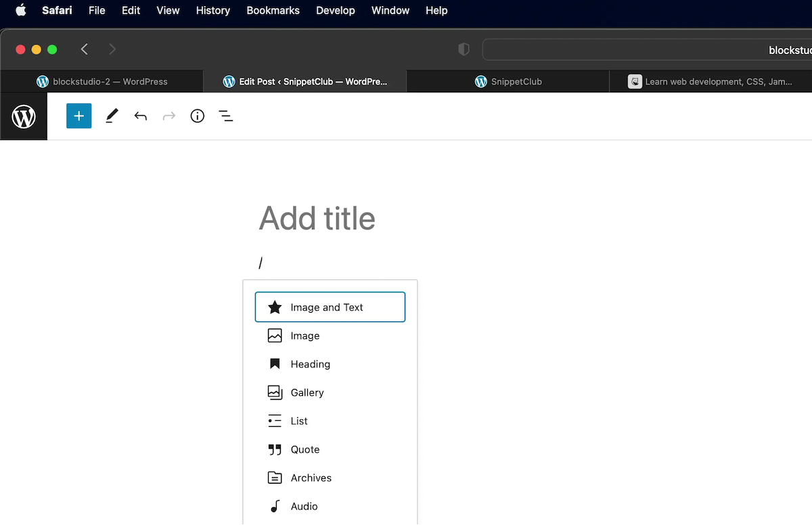Open the Develop menu in the menu bar

tap(335, 10)
